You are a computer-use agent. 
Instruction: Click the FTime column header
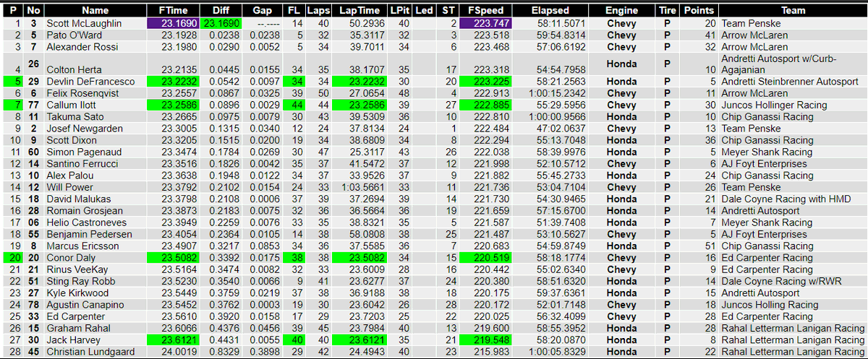[173, 11]
